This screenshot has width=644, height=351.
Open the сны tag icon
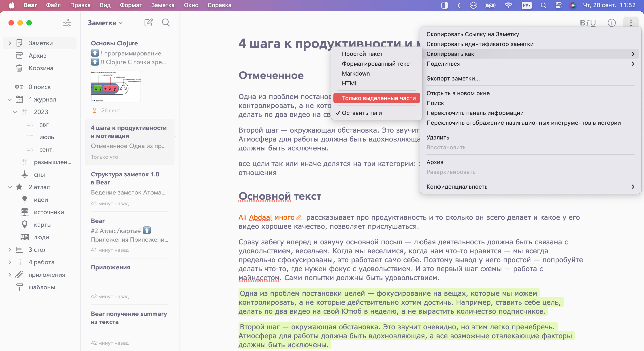pyautogui.click(x=24, y=175)
